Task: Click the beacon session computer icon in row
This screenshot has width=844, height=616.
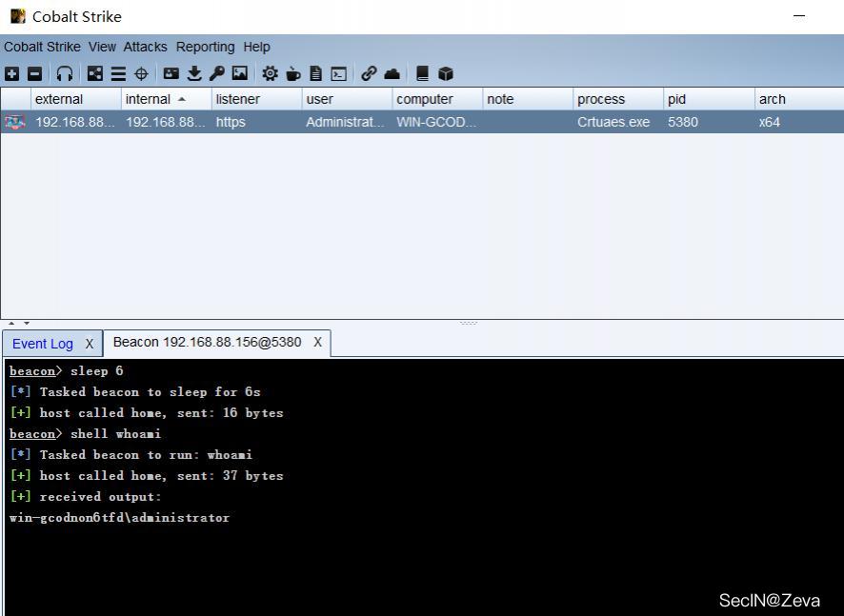Action: 15,122
